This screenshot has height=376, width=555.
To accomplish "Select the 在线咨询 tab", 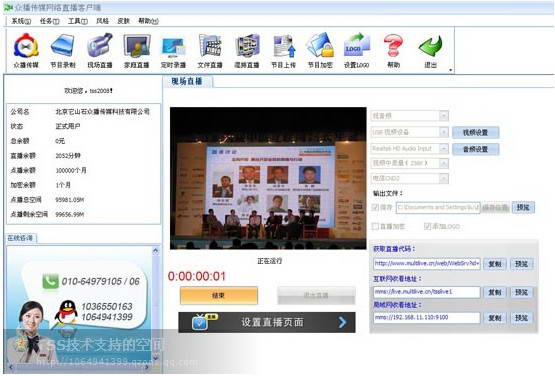I will 21,238.
